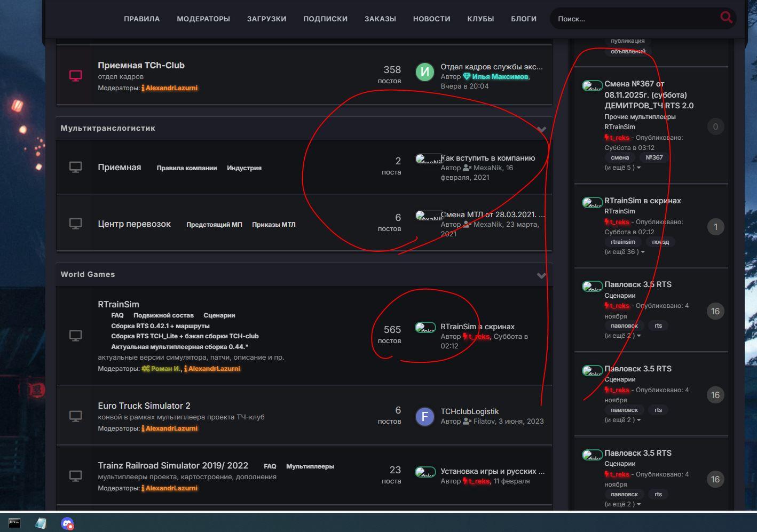Open the 'Правила компании' subforum link

pos(186,168)
